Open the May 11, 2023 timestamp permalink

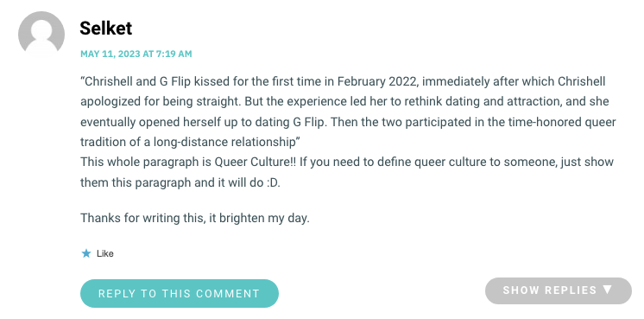[x=136, y=54]
